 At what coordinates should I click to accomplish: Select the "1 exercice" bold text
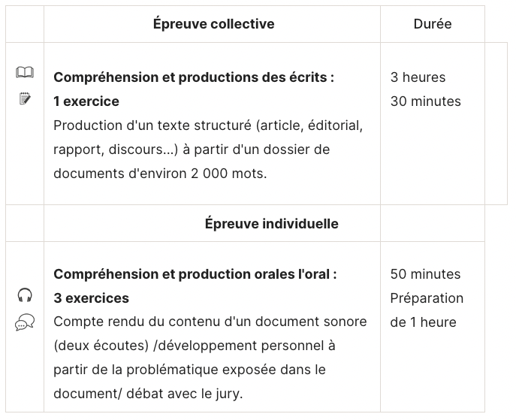86,101
